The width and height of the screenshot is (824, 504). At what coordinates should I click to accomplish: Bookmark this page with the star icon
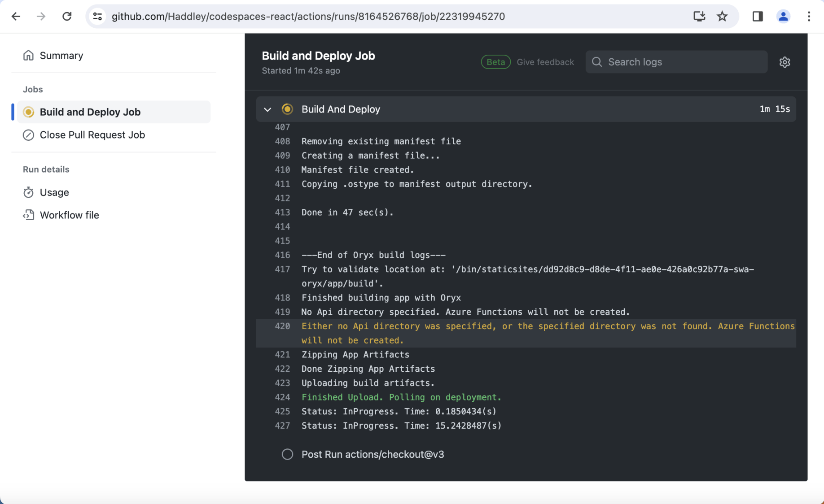pos(722,17)
